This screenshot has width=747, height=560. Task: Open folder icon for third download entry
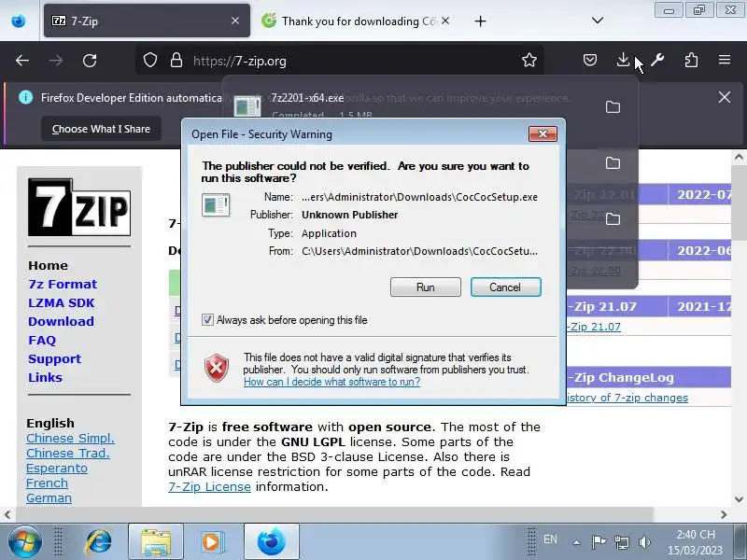tap(613, 218)
